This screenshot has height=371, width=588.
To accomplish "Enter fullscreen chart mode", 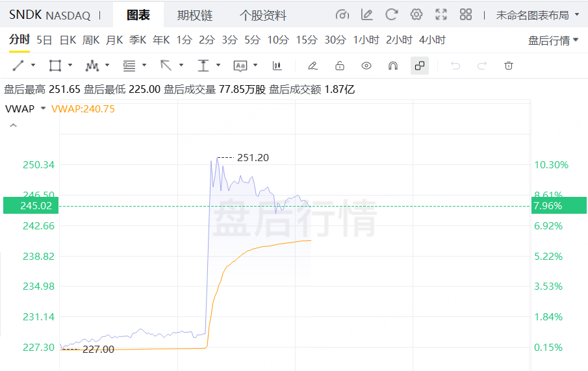I will (441, 14).
